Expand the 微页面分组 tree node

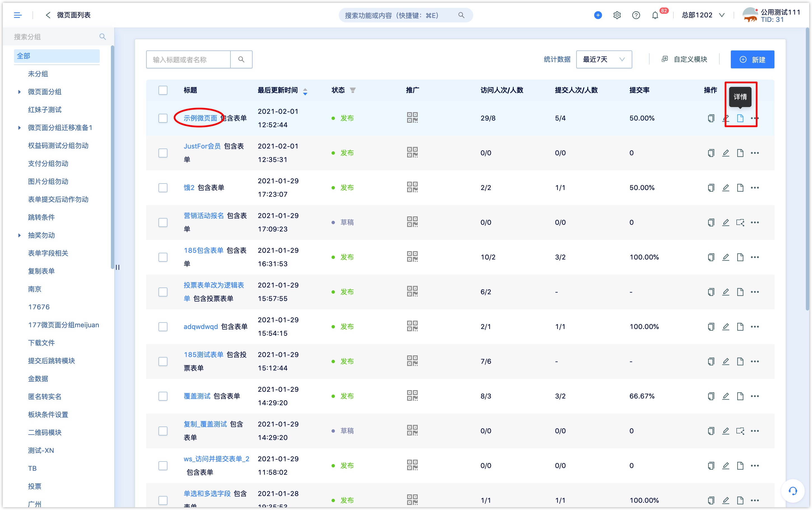click(x=19, y=92)
